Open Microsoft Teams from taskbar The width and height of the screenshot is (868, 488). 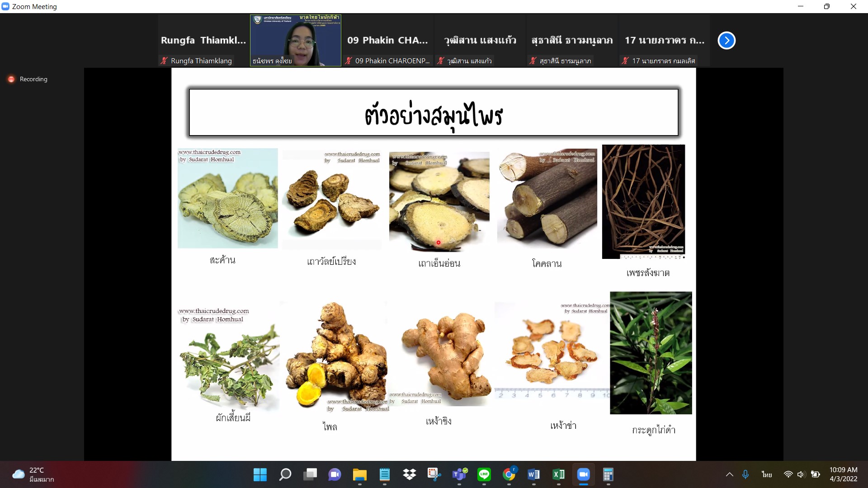click(459, 474)
